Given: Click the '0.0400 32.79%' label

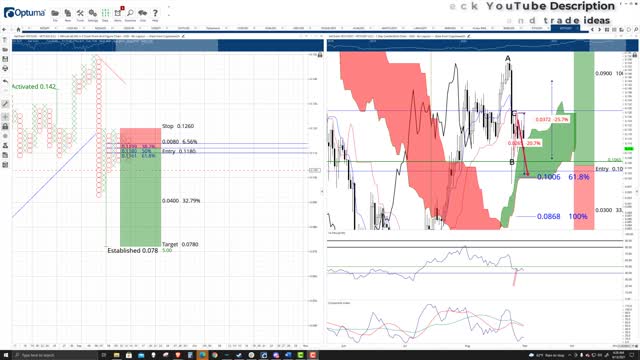Looking at the screenshot, I should point(181,201).
